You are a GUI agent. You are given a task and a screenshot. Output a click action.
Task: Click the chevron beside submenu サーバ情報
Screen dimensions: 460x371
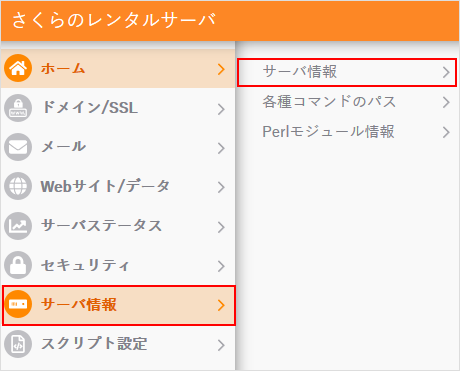pos(446,72)
